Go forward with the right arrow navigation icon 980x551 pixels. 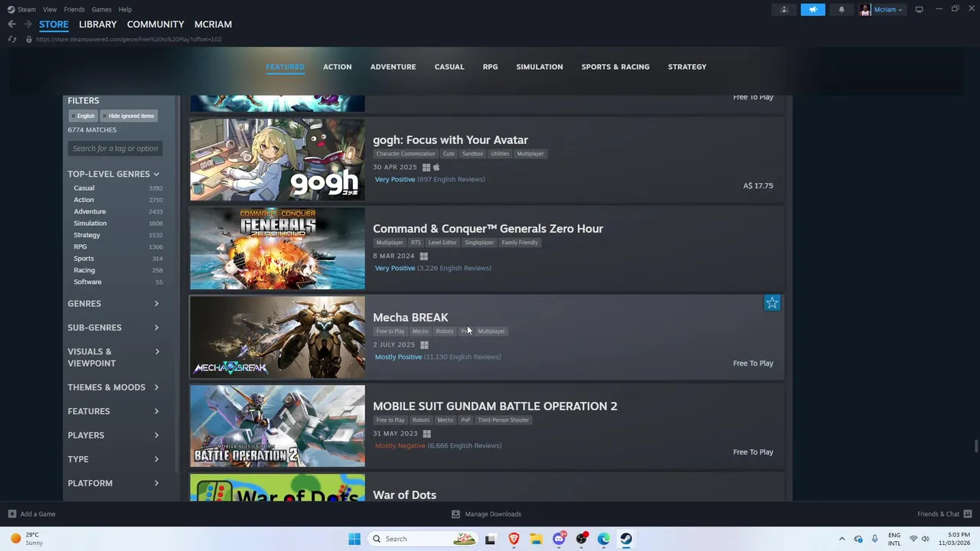pyautogui.click(x=28, y=24)
